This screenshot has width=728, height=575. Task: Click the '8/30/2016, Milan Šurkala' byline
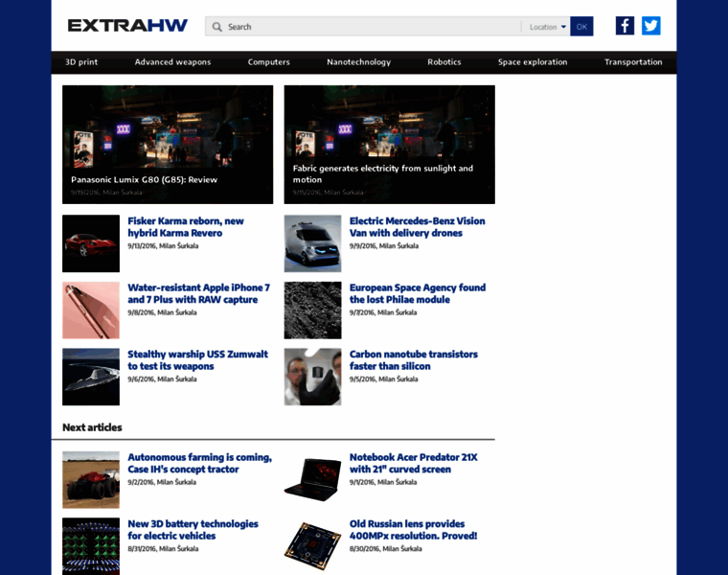(x=386, y=548)
